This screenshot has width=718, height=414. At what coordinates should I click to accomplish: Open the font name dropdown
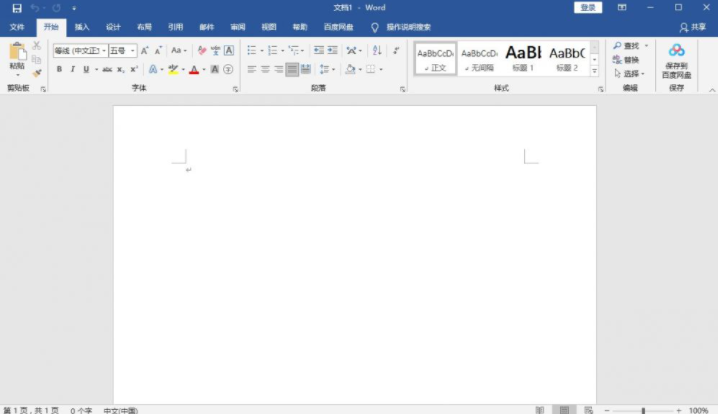102,50
